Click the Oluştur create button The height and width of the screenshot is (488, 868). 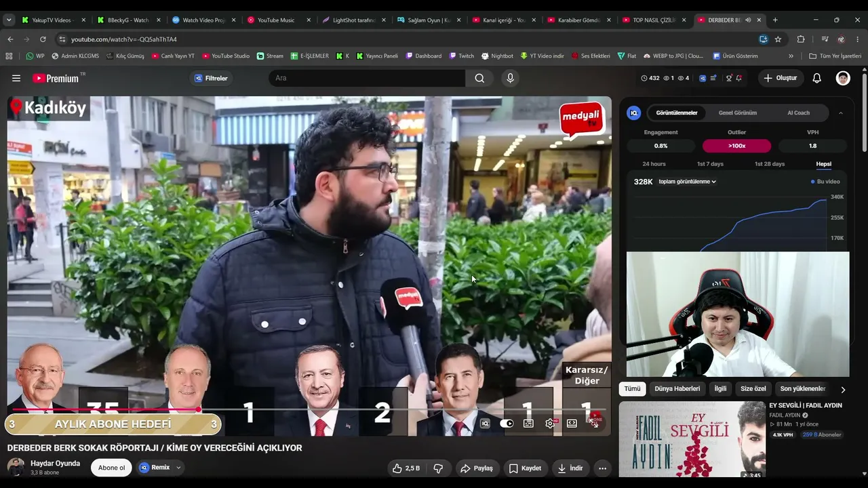tap(781, 78)
